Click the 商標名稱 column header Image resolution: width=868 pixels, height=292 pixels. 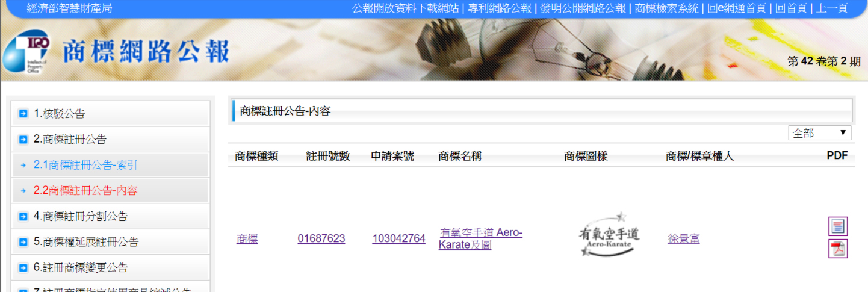[x=460, y=157]
